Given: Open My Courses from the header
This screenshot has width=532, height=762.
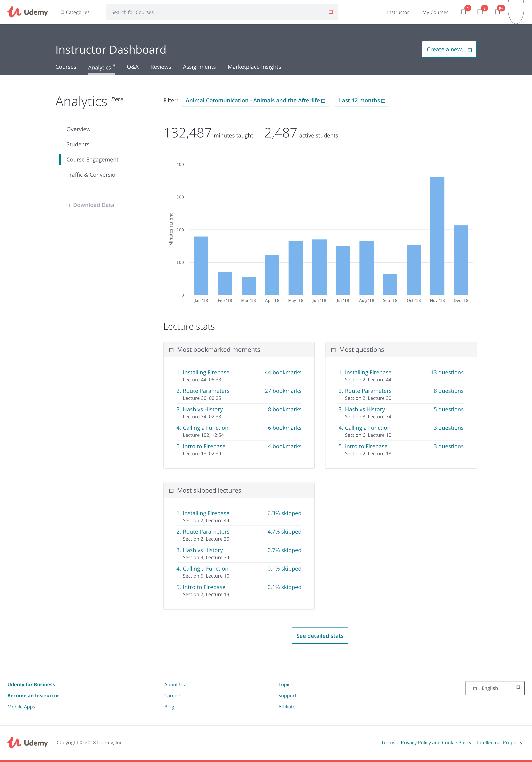Looking at the screenshot, I should pyautogui.click(x=435, y=12).
